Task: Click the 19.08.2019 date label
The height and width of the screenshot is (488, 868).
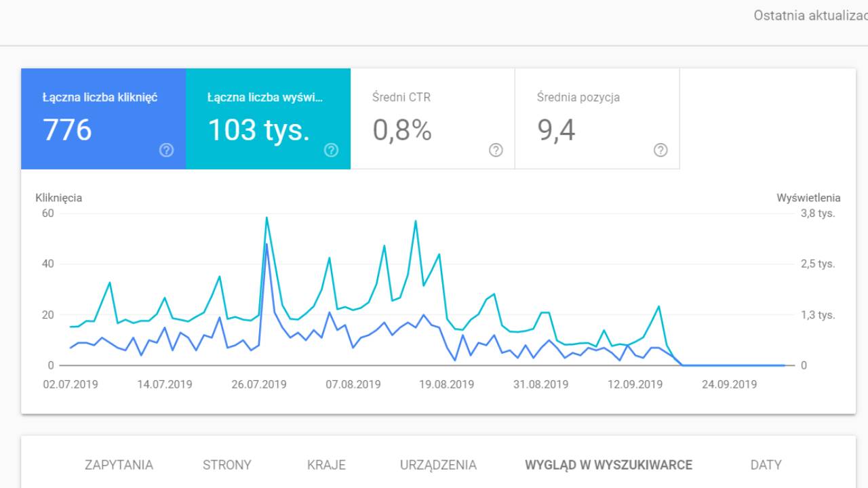Action: (x=446, y=384)
